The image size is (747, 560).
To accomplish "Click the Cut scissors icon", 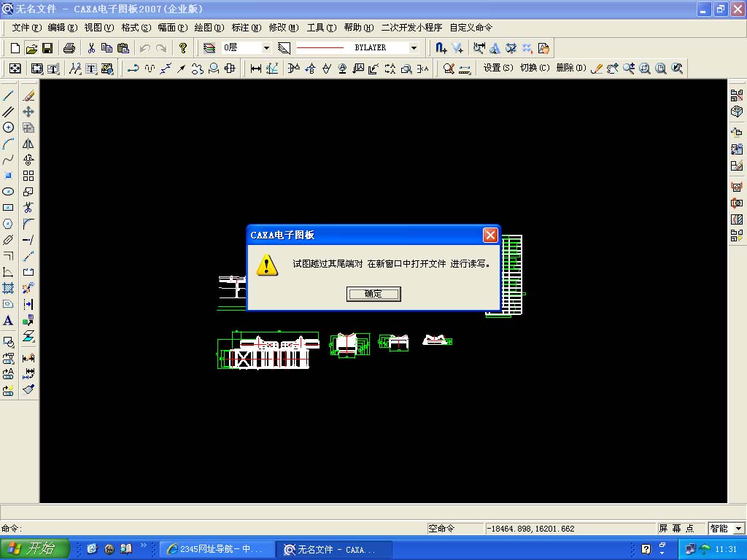I will 91,47.
